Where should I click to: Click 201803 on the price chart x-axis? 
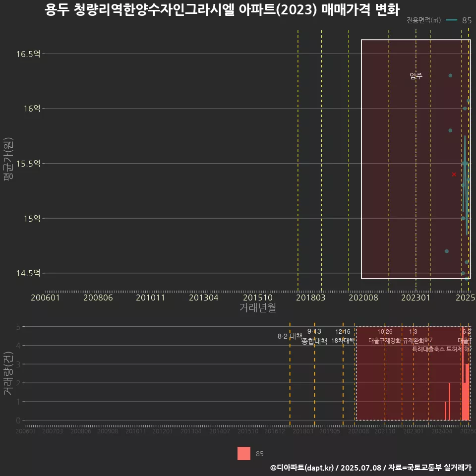pyautogui.click(x=310, y=297)
